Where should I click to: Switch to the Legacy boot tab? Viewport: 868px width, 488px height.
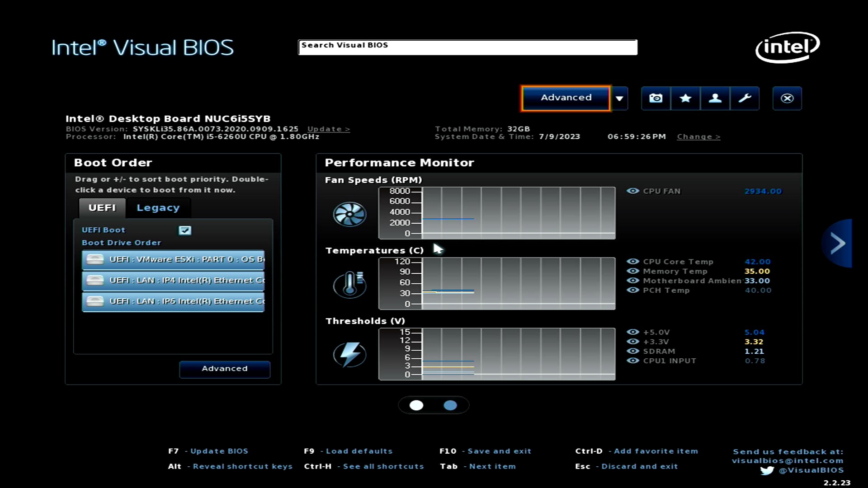[158, 208]
